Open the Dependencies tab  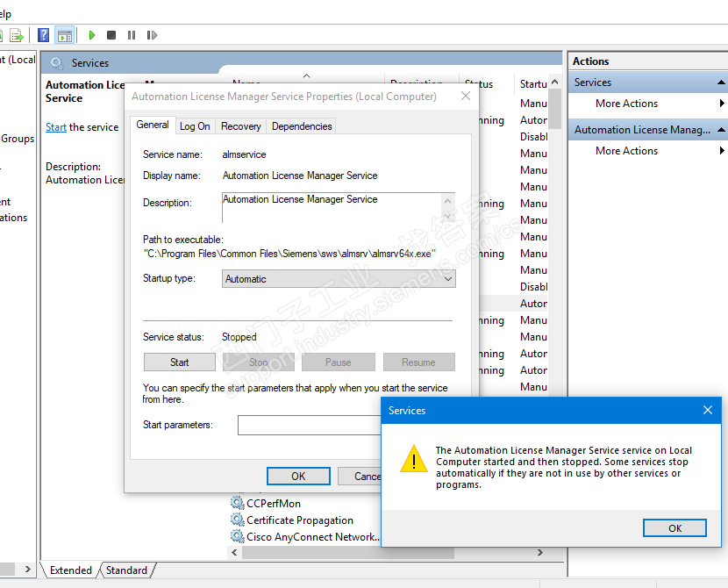tap(302, 126)
